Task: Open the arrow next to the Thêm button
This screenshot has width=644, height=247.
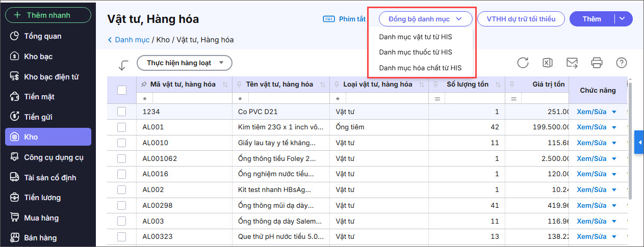Action: pyautogui.click(x=623, y=19)
